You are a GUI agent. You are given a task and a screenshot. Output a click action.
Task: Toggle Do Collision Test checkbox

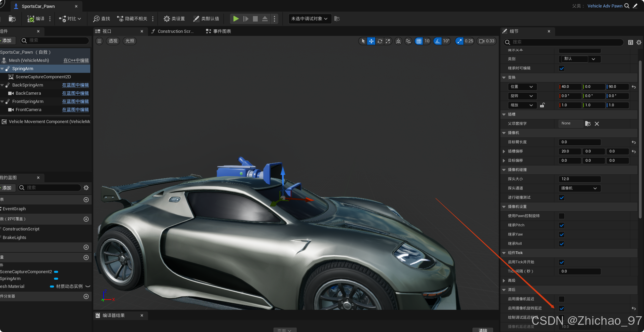point(562,198)
